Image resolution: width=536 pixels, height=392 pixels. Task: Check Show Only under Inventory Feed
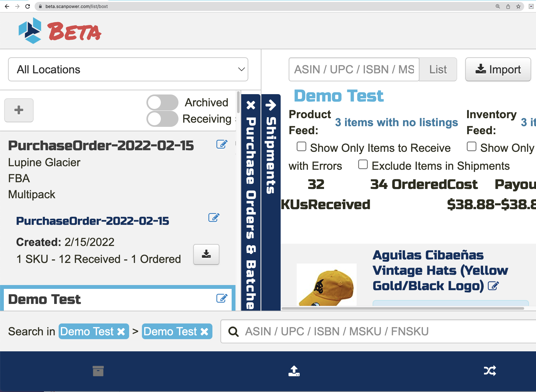(x=472, y=147)
